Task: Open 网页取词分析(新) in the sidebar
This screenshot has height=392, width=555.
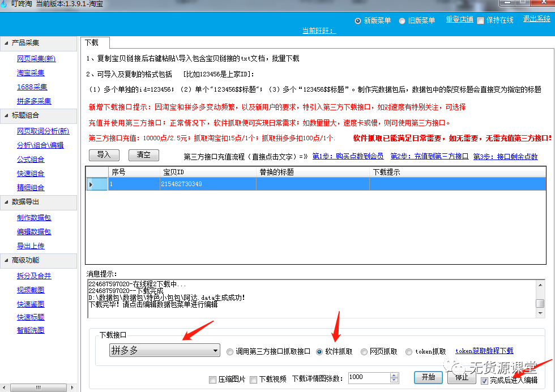Action: tap(43, 131)
